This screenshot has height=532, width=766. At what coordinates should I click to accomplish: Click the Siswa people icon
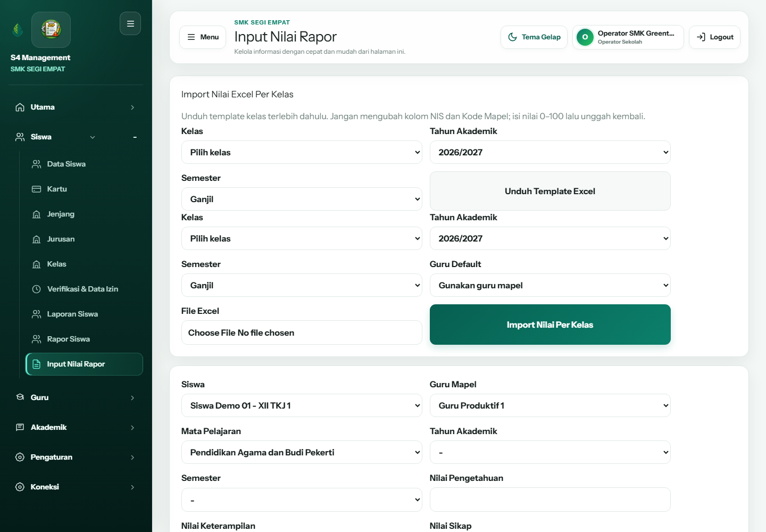click(20, 137)
